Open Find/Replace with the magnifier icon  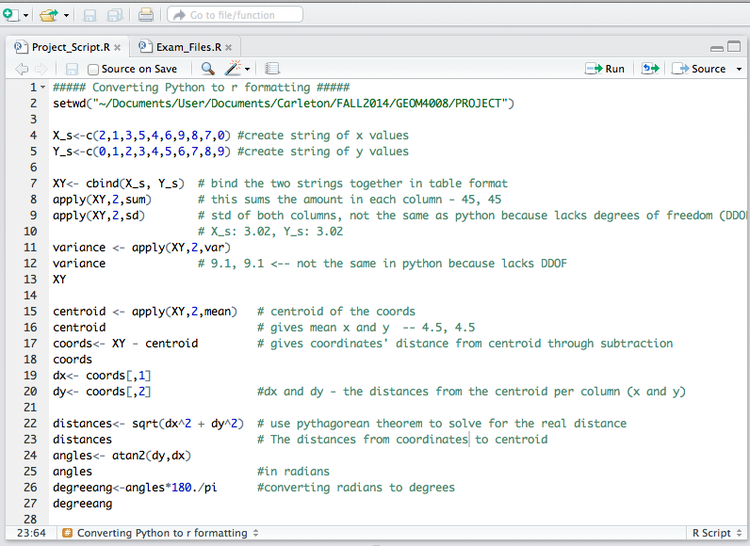[x=208, y=69]
